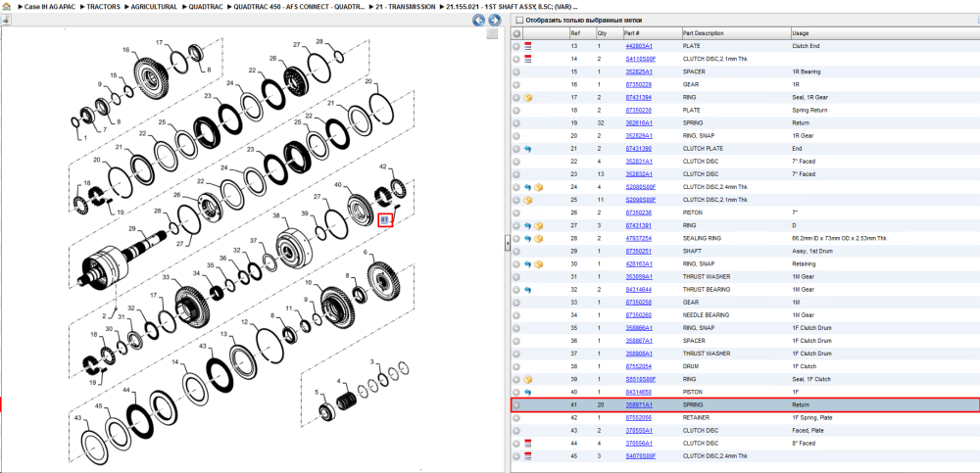This screenshot has width=980, height=473.
Task: Click the pin icon above the diagram
Action: point(6,20)
